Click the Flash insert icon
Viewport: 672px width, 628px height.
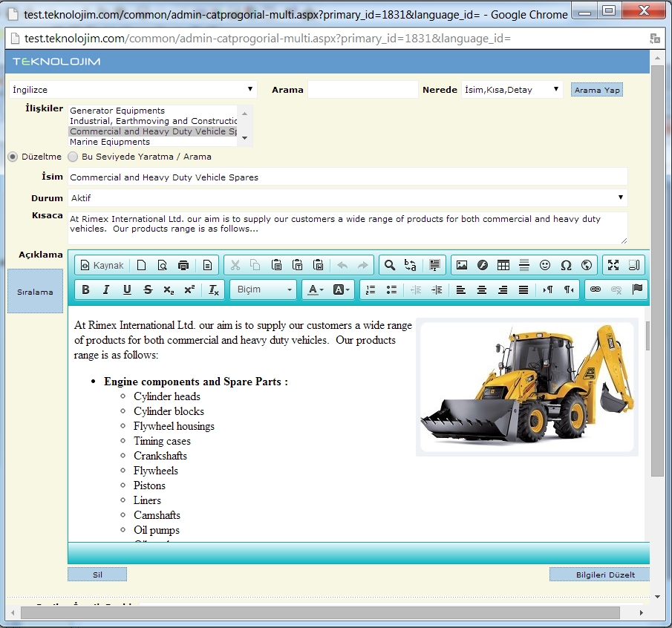(483, 265)
